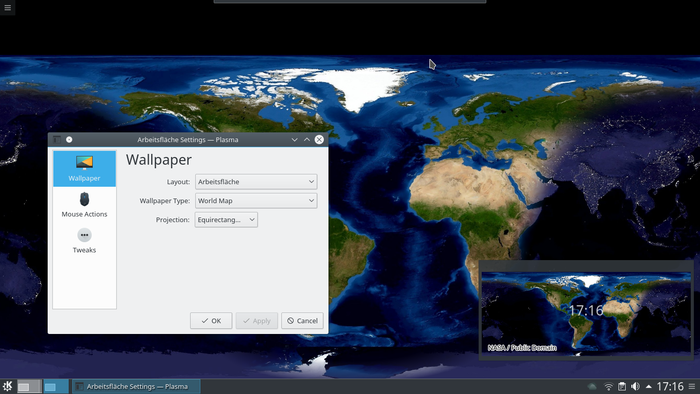Open the volume control in tray
The height and width of the screenshot is (394, 700).
[635, 386]
